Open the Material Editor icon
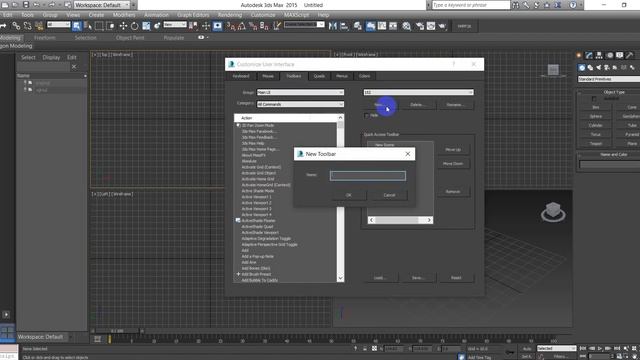The image size is (640, 360). tap(406, 26)
